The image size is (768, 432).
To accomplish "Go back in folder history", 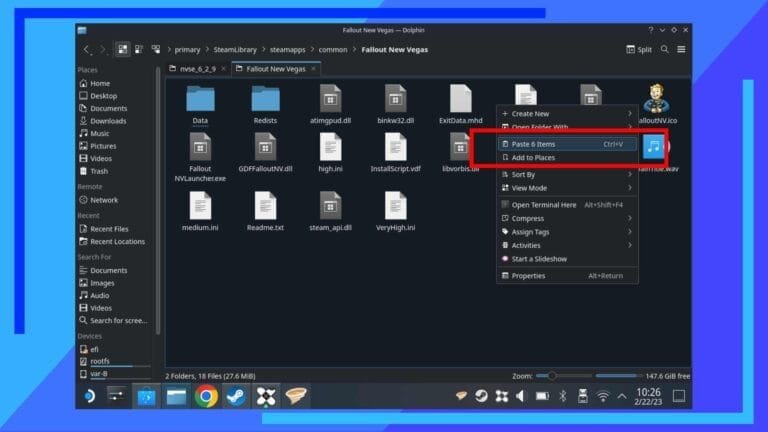I will [86, 49].
